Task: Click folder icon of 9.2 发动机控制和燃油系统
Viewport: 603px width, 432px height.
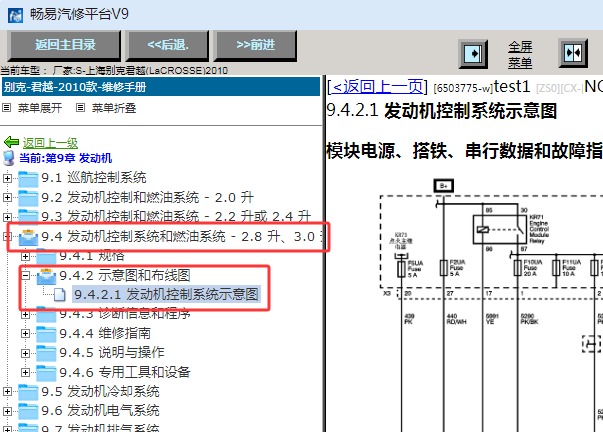Action: [28, 198]
